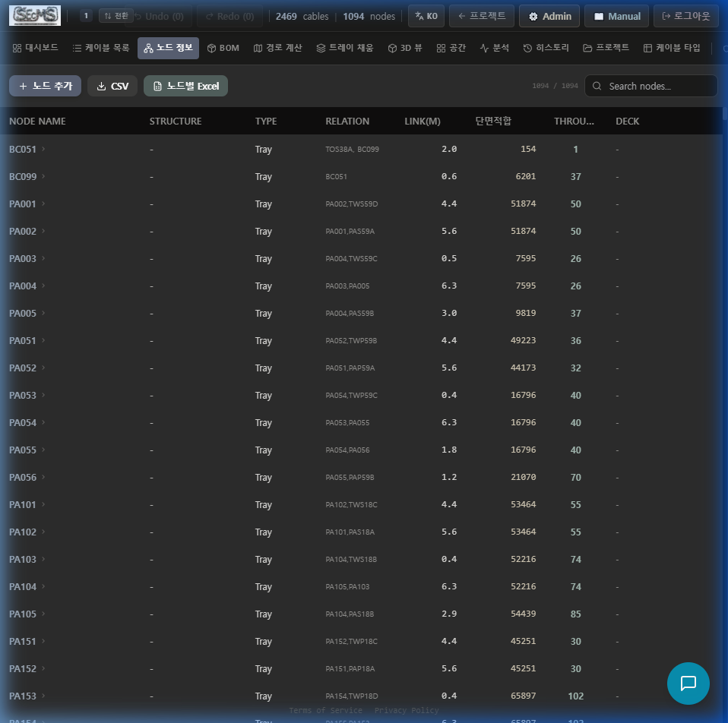This screenshot has width=728, height=723.
Task: Sort by NODE NAME column header
Action: [x=37, y=121]
